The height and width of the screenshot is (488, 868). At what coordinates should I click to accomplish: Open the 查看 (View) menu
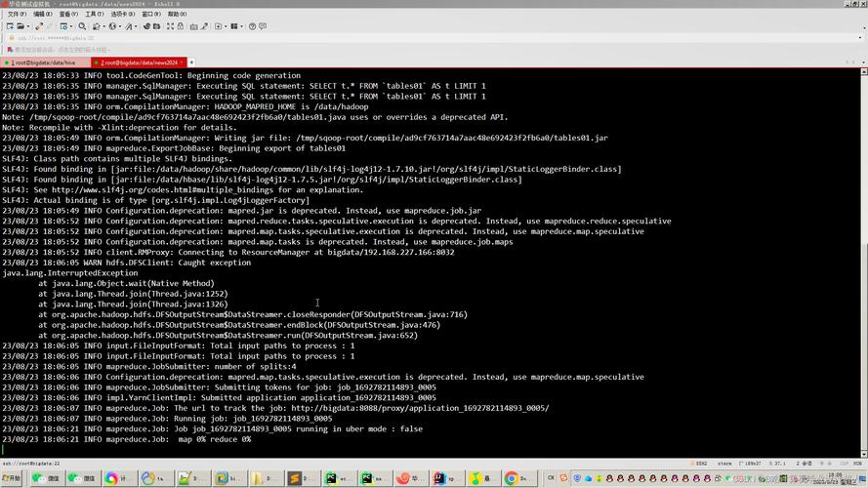68,14
